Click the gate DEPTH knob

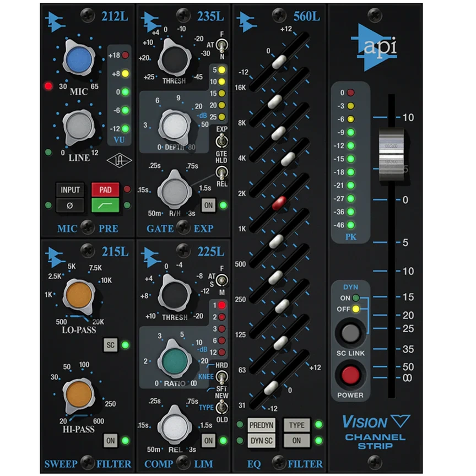click(175, 126)
